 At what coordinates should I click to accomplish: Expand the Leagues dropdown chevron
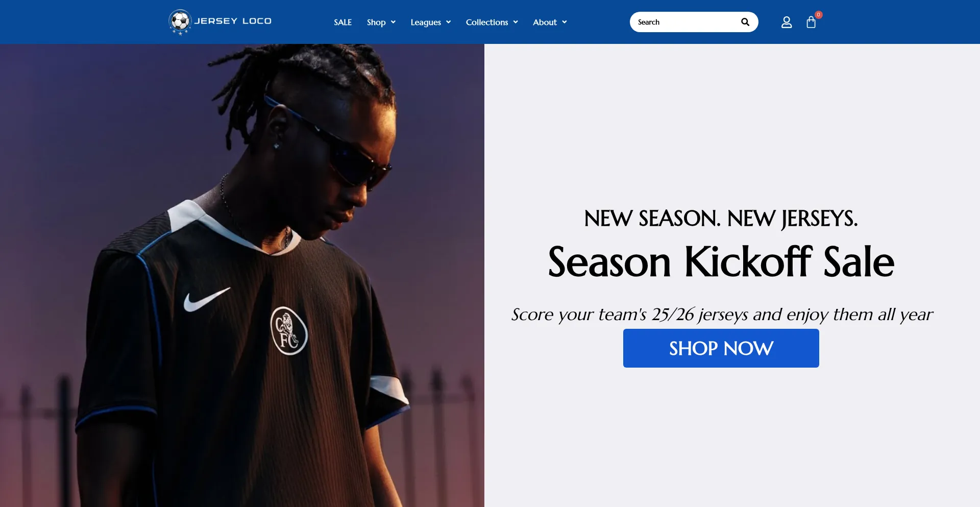(448, 22)
